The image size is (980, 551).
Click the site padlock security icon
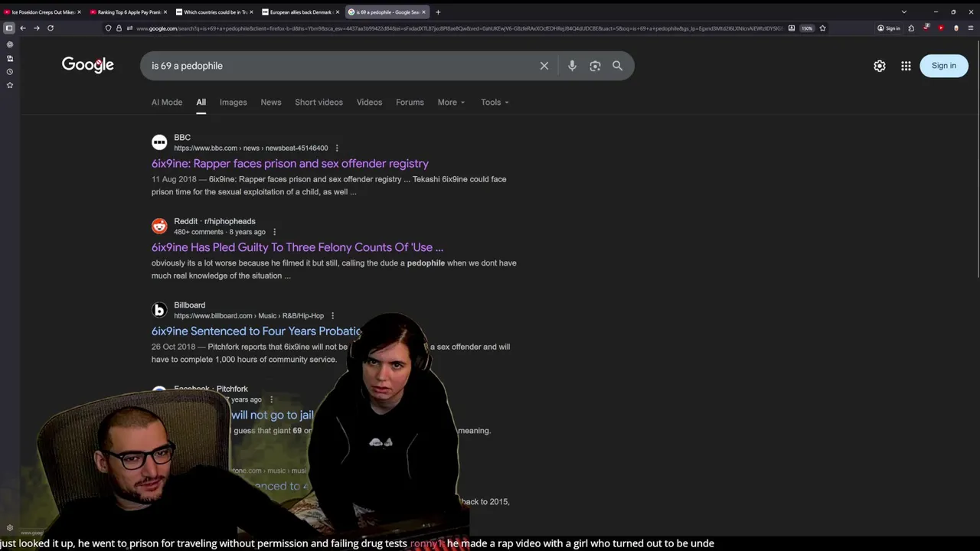[119, 28]
